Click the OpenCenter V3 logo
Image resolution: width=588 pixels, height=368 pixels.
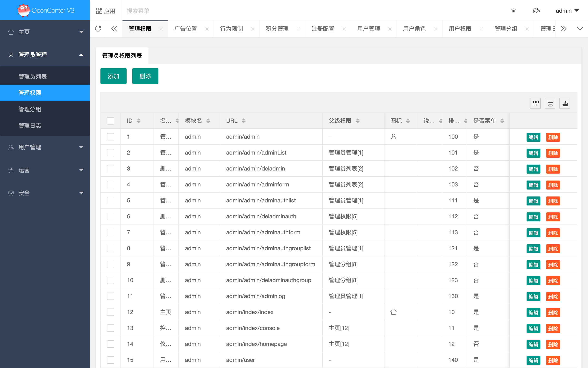46,10
